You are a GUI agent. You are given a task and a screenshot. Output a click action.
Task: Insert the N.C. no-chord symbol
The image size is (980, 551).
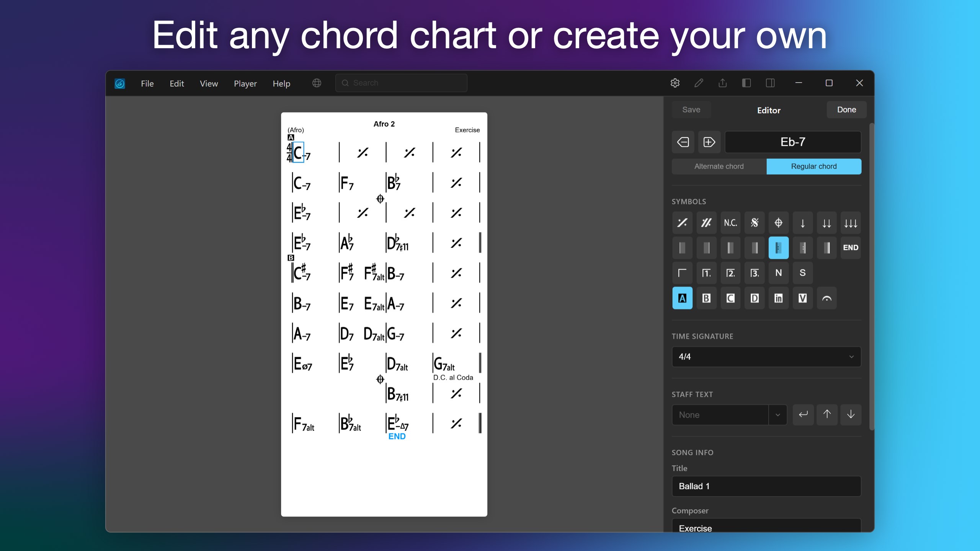730,223
